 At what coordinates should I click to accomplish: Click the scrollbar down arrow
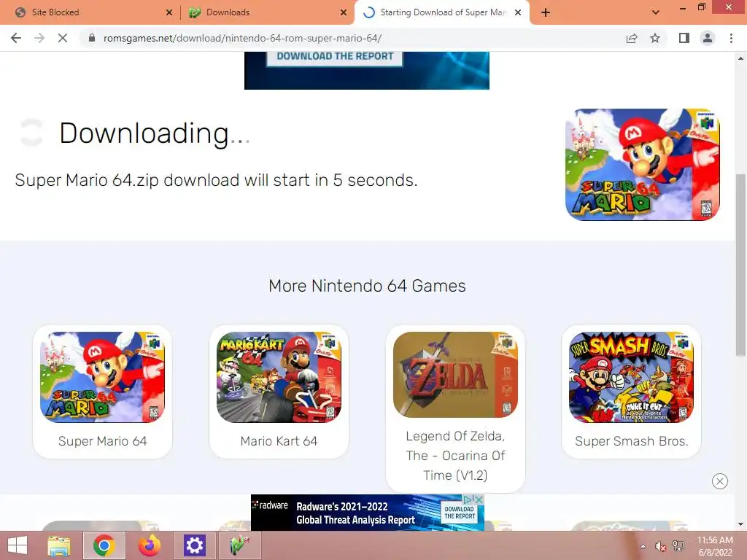[x=740, y=525]
